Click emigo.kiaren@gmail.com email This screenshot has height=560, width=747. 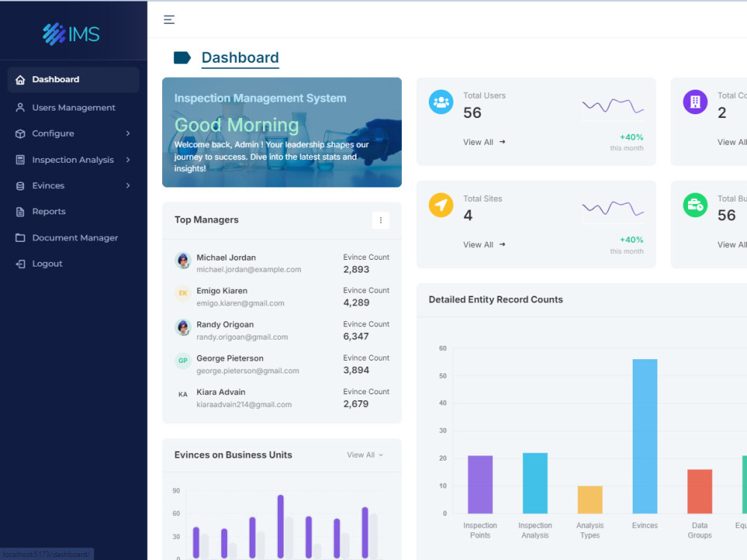(x=240, y=303)
